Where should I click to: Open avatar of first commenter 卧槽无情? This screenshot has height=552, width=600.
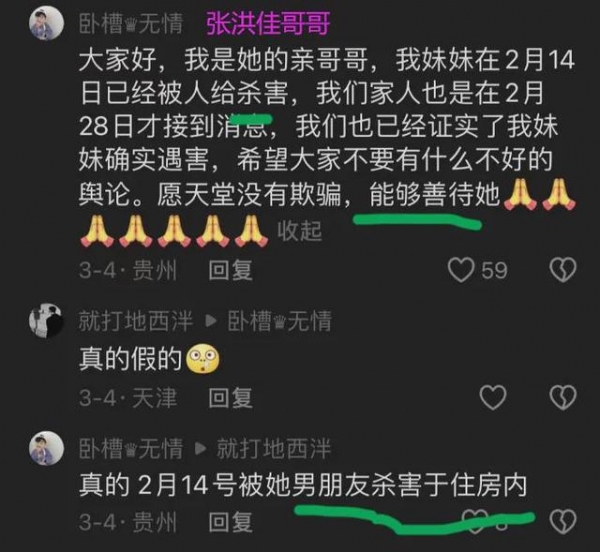(46, 23)
